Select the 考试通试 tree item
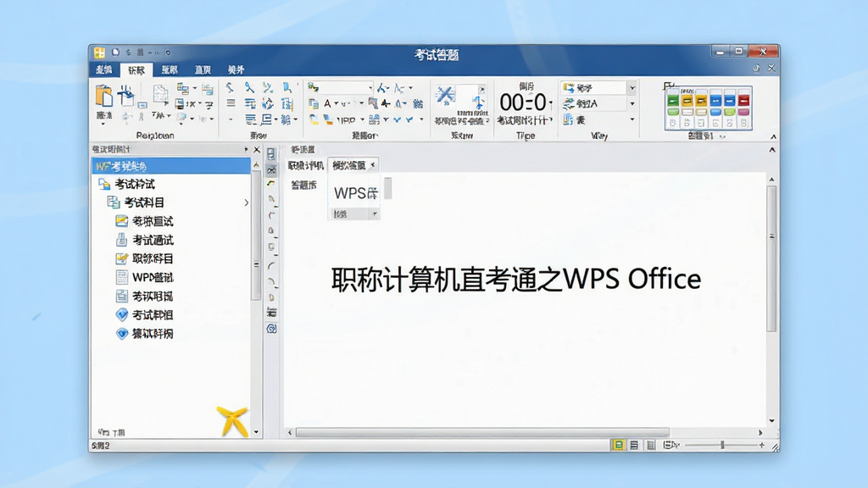 (153, 240)
